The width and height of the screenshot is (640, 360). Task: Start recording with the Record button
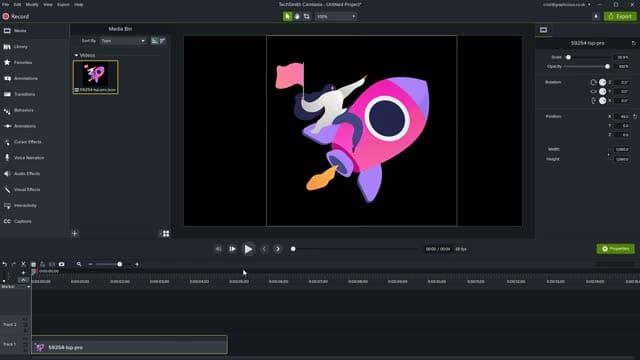point(16,16)
